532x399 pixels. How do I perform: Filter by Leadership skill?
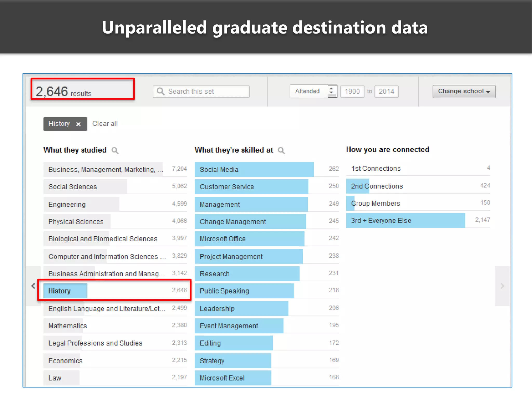pos(267,308)
